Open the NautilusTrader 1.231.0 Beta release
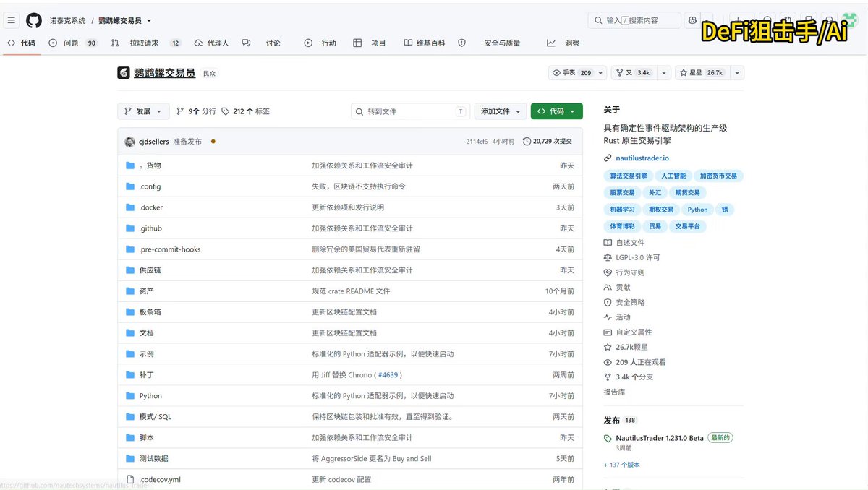This screenshot has height=490, width=868. point(660,439)
